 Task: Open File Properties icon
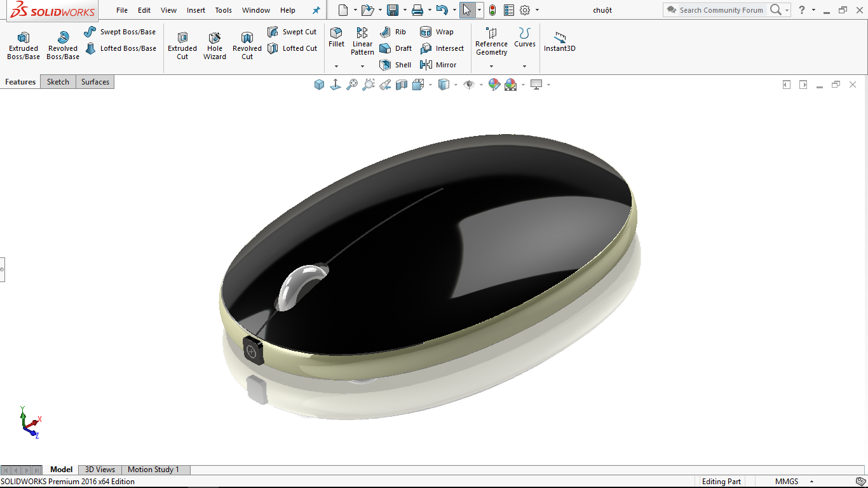[x=509, y=10]
